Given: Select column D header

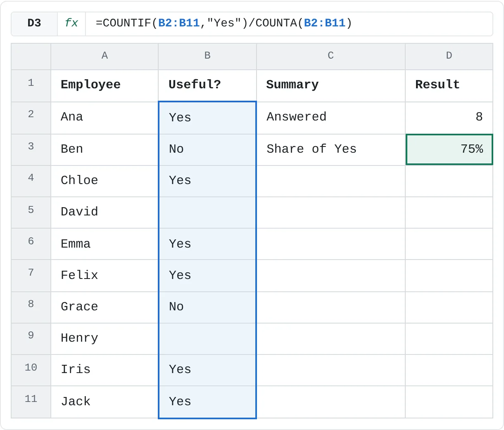Looking at the screenshot, I should click(x=449, y=56).
